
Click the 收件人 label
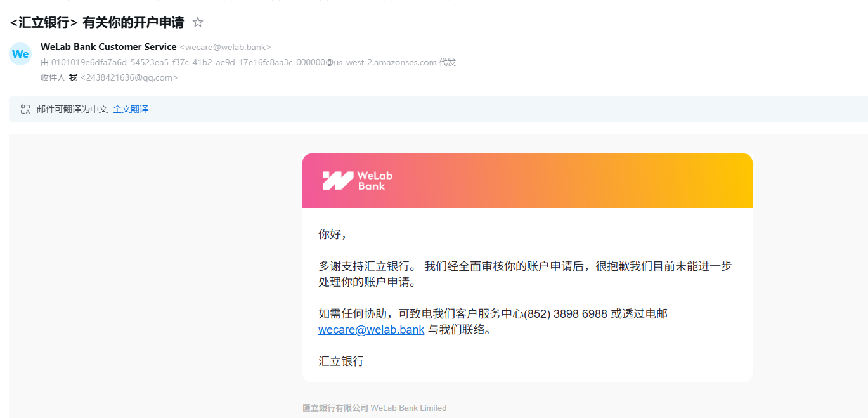[53, 77]
